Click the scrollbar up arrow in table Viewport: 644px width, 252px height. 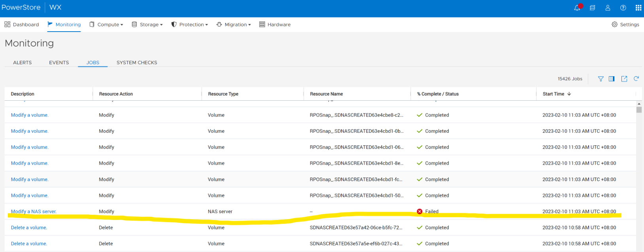coord(639,104)
